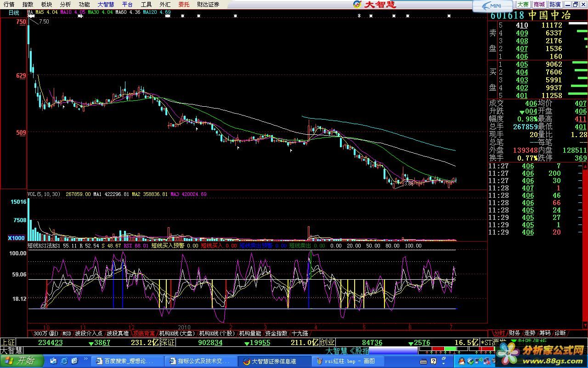Click the MiNi mode button
This screenshot has height=368, width=588.
pos(492,6)
